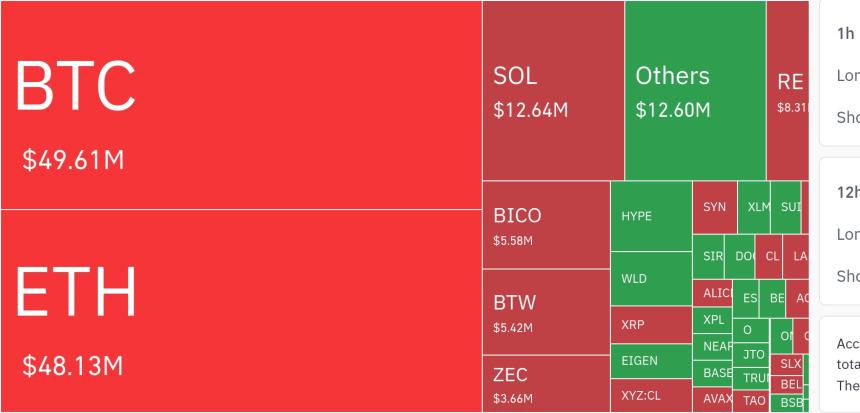The width and height of the screenshot is (860, 413).
Task: Click the green WLD tile
Action: tap(651, 279)
